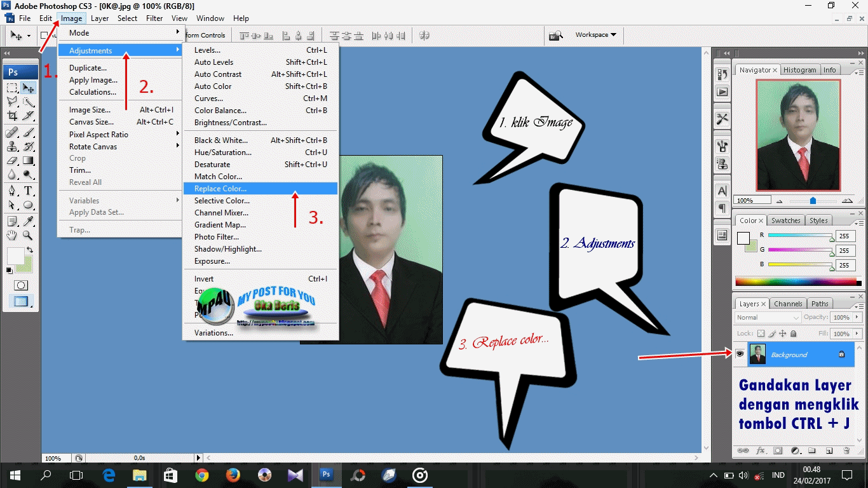Toggle Quick Mask mode button
Screen dimensions: 868x488
point(21,285)
